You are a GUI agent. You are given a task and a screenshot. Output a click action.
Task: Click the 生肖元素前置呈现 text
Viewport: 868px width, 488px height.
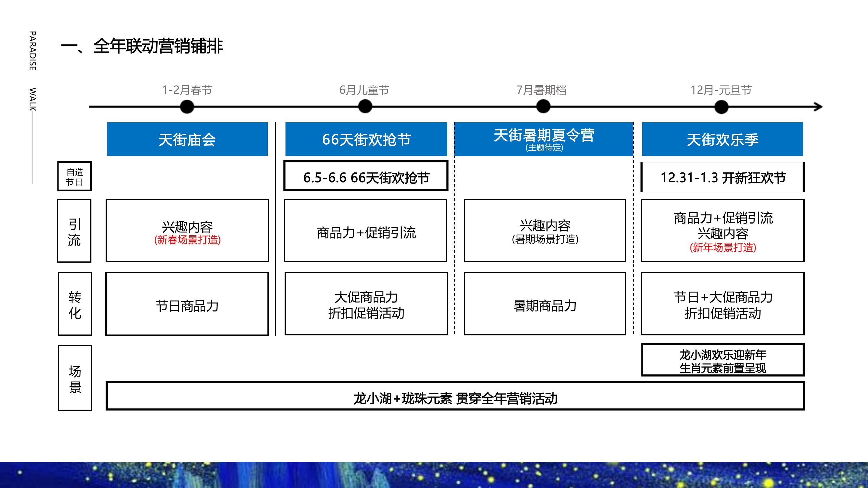coord(723,368)
